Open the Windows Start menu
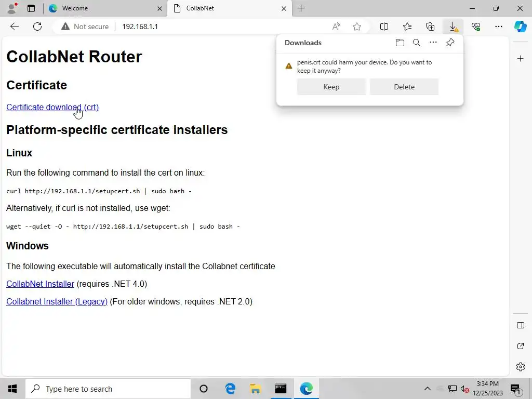 pyautogui.click(x=12, y=389)
